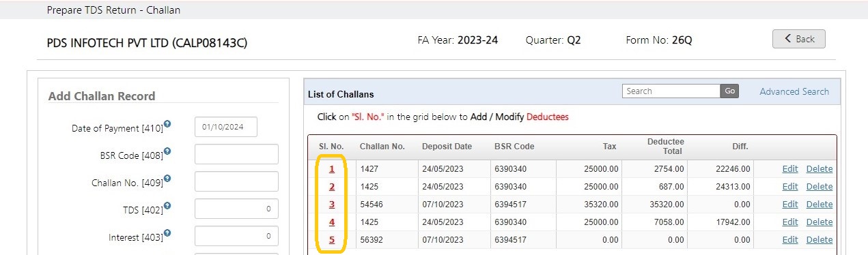
Task: Open Sl. No. 1 to modify deductees
Action: coord(332,169)
